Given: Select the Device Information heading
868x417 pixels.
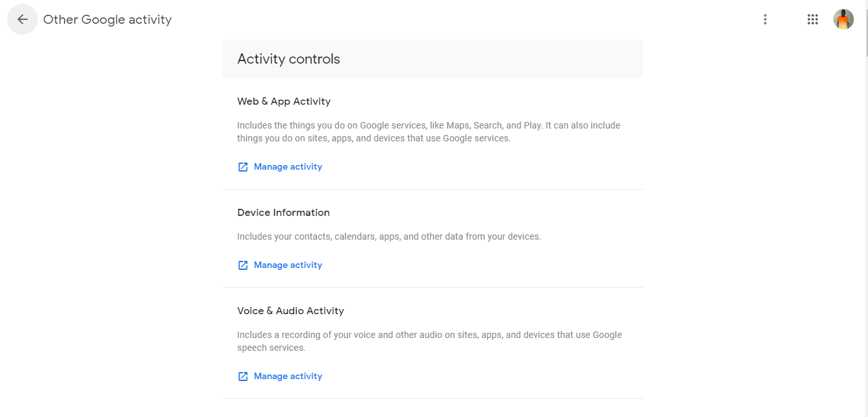Looking at the screenshot, I should 283,213.
